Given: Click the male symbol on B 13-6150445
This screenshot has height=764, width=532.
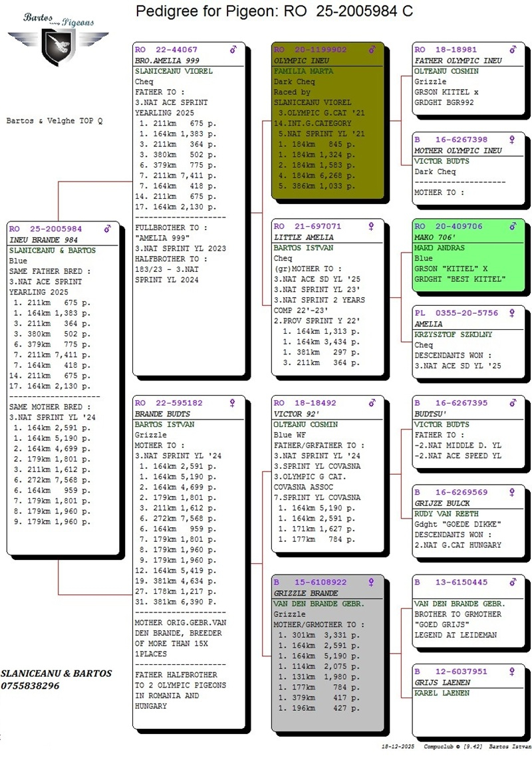Looking at the screenshot, I should tap(512, 582).
